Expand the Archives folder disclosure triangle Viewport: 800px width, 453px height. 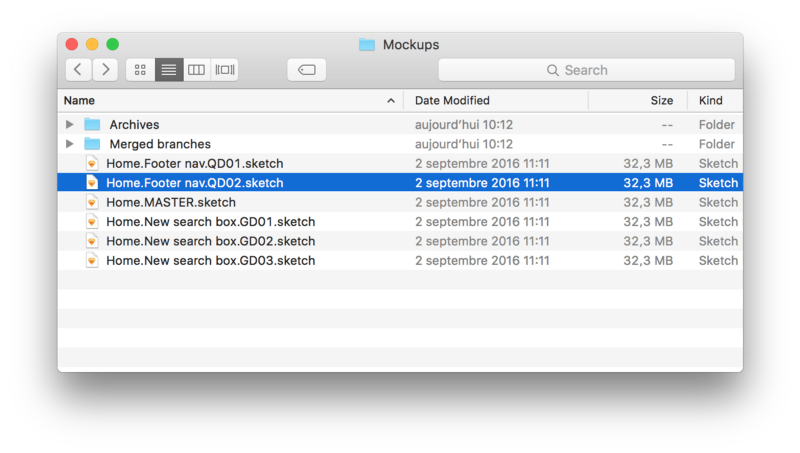69,124
